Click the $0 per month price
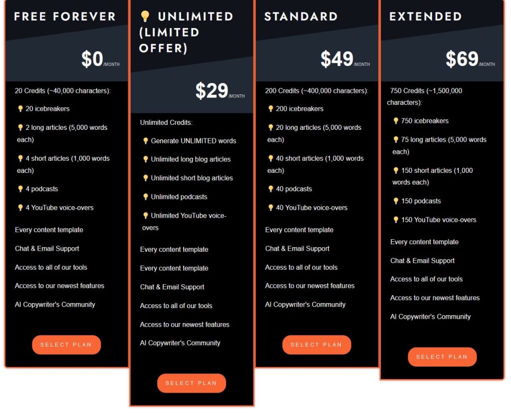 [x=100, y=59]
